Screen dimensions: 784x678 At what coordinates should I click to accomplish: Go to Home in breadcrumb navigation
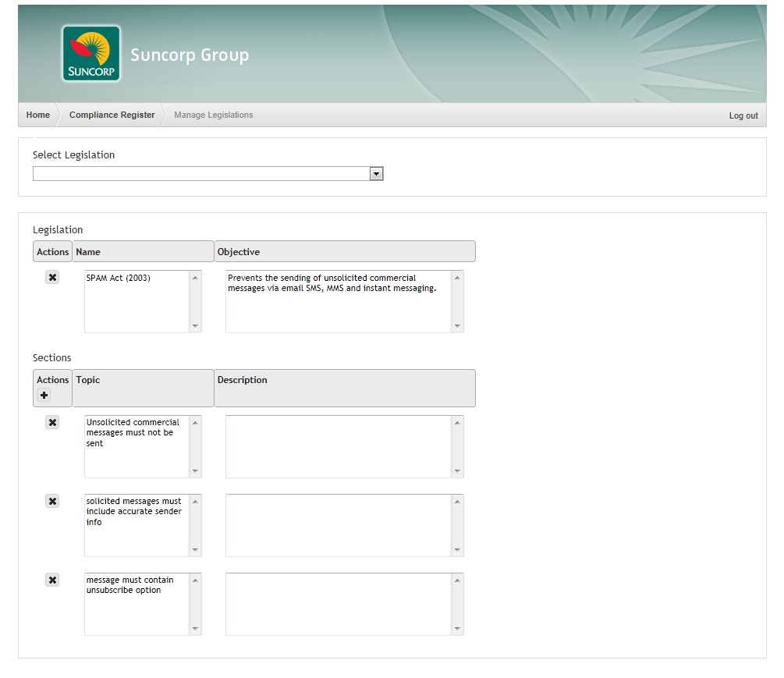tap(37, 115)
